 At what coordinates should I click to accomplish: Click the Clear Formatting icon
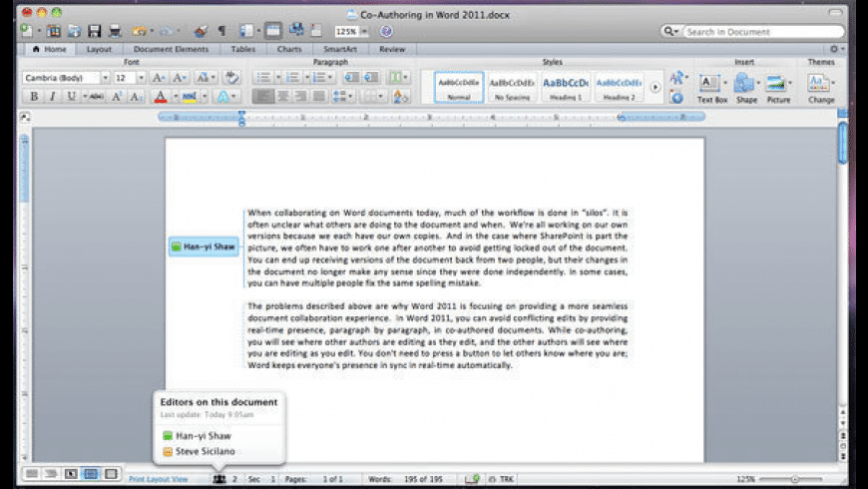pyautogui.click(x=231, y=78)
